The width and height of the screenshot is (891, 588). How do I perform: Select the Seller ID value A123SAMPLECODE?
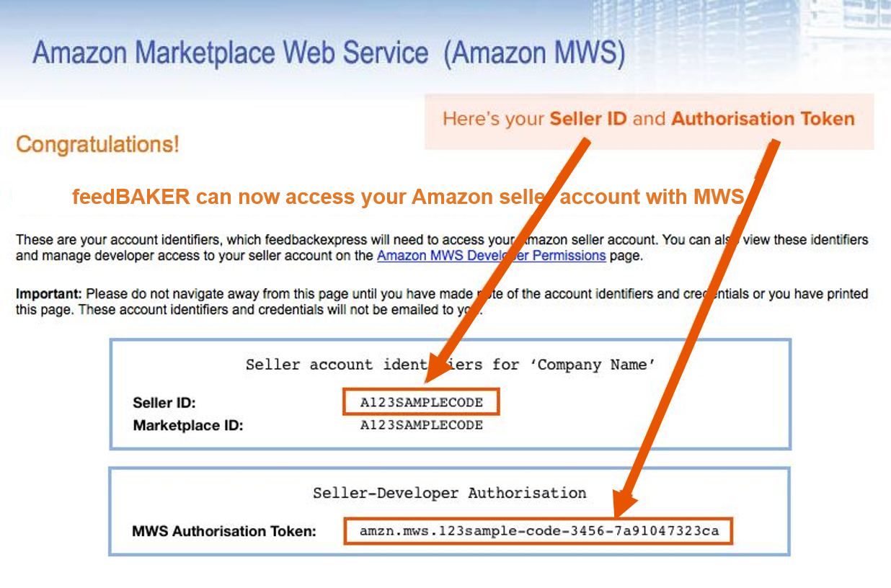click(x=421, y=402)
